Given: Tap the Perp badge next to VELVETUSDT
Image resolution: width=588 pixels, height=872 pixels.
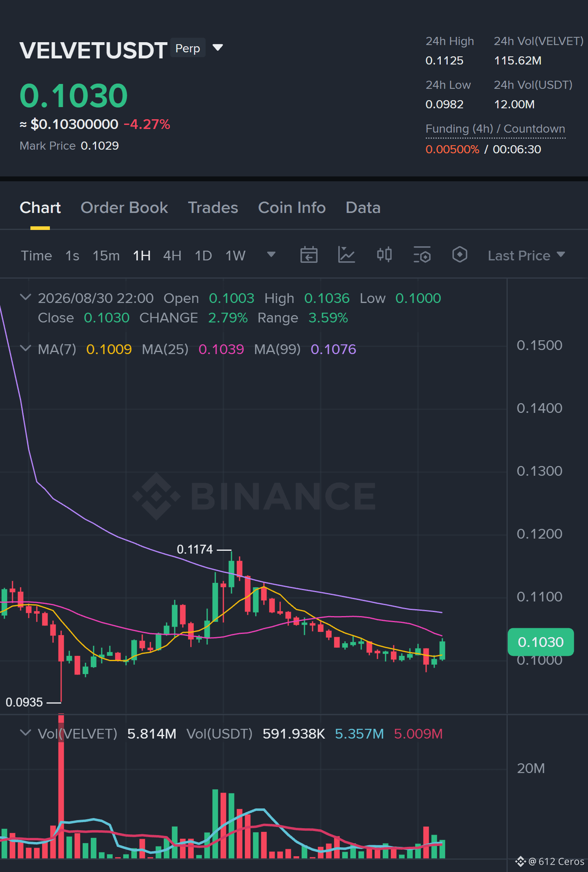Looking at the screenshot, I should coord(188,48).
